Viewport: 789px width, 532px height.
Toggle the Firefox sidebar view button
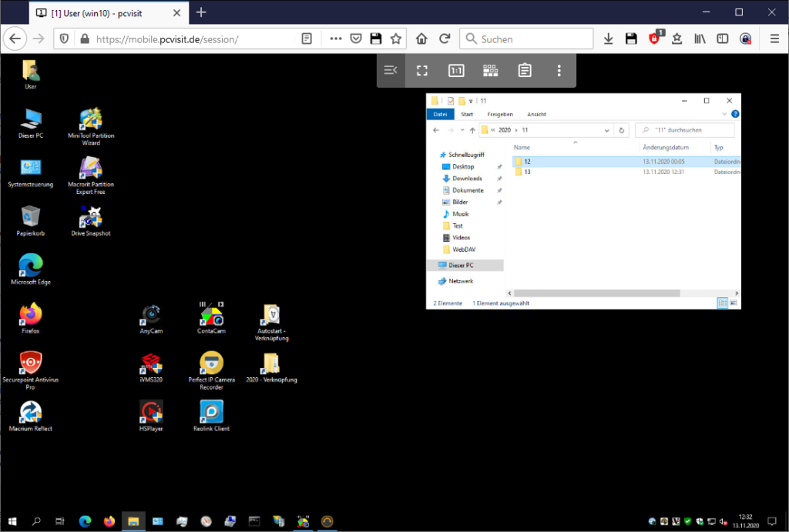coord(722,38)
